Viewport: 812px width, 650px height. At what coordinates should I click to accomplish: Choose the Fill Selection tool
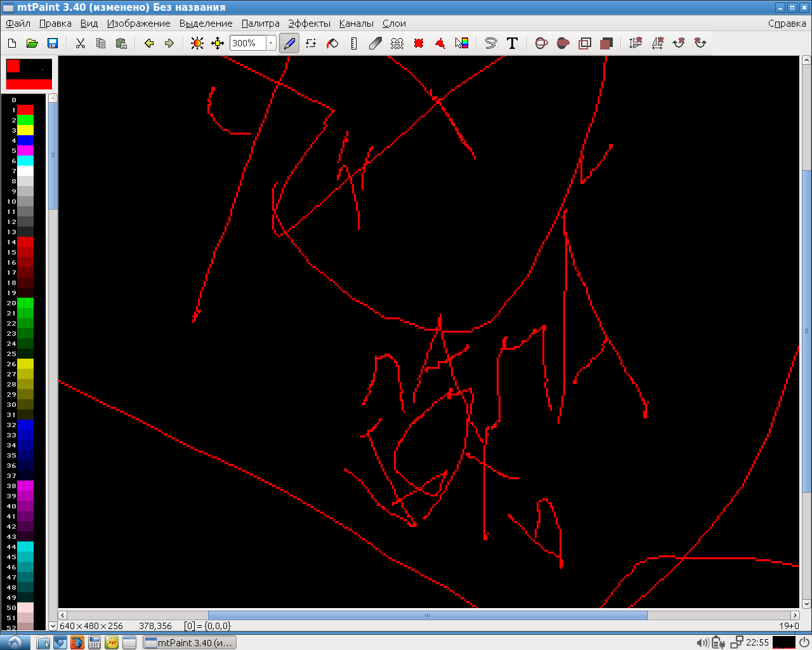(606, 43)
